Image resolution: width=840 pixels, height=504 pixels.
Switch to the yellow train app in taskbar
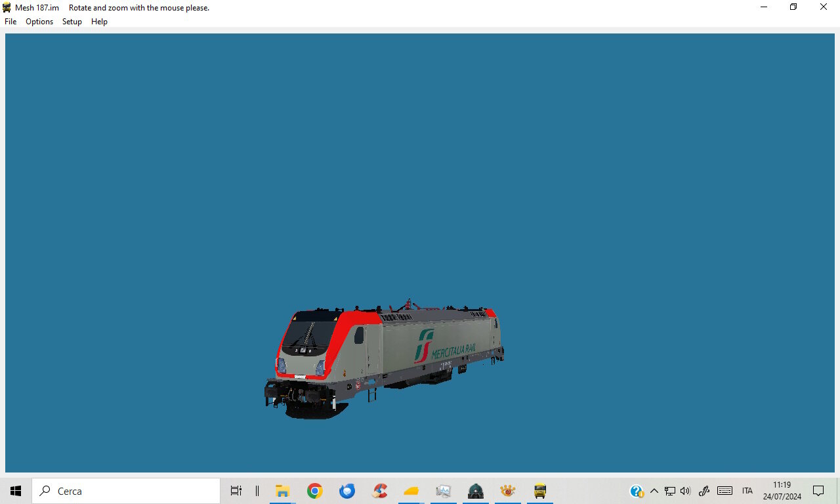[x=540, y=491]
